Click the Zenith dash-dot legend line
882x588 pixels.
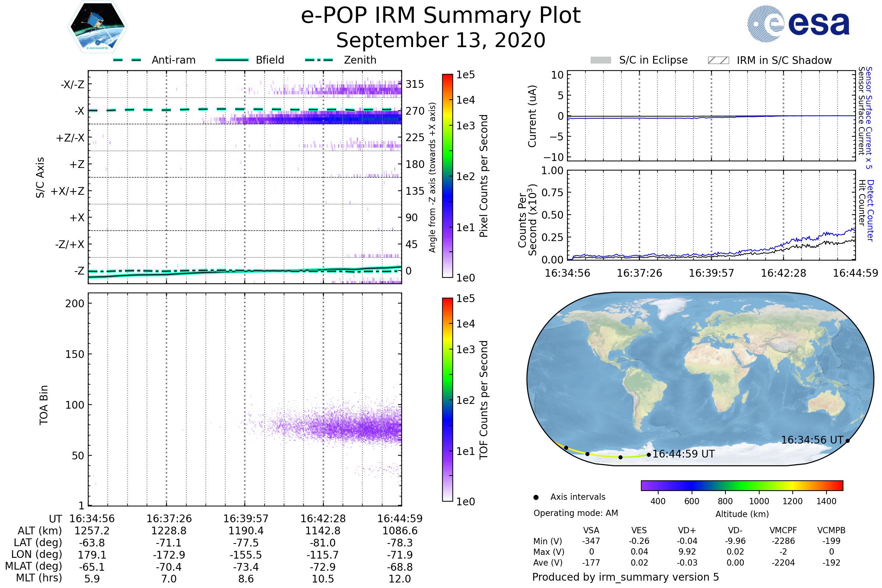pyautogui.click(x=319, y=60)
